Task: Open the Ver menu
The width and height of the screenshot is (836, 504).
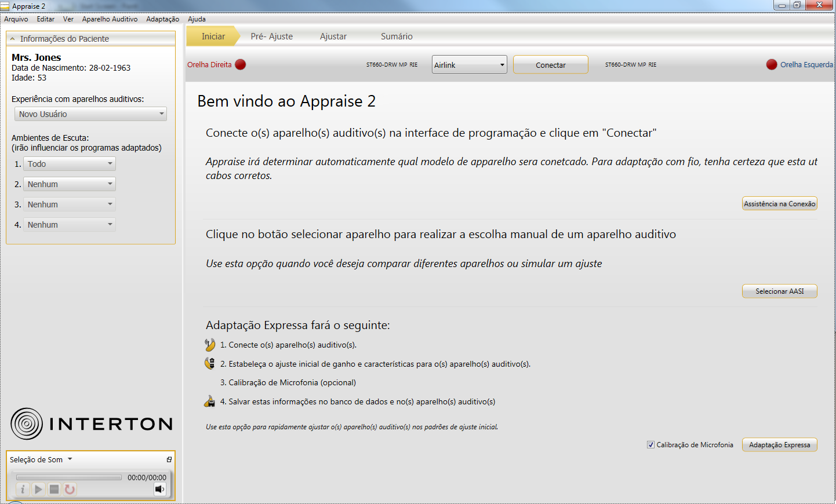Action: [x=68, y=19]
